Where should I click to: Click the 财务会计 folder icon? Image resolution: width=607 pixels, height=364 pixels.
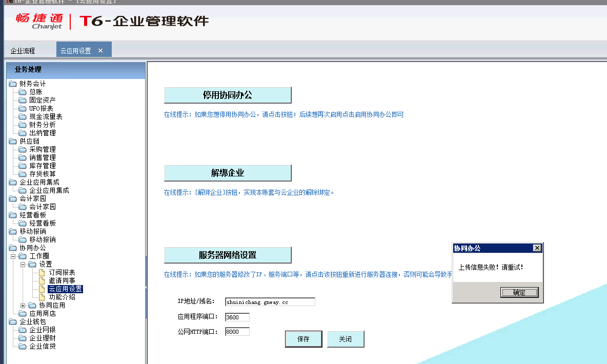pos(13,84)
